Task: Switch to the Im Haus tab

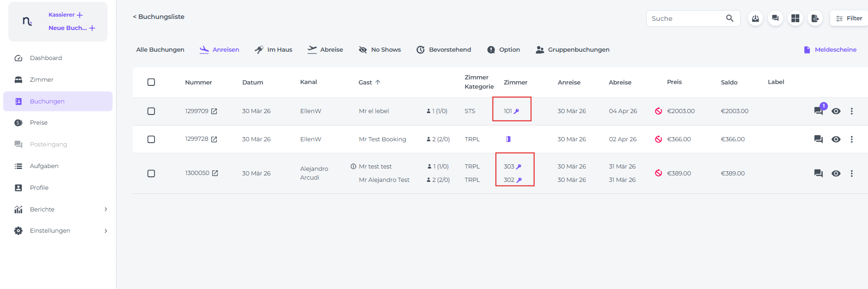Action: pos(273,49)
